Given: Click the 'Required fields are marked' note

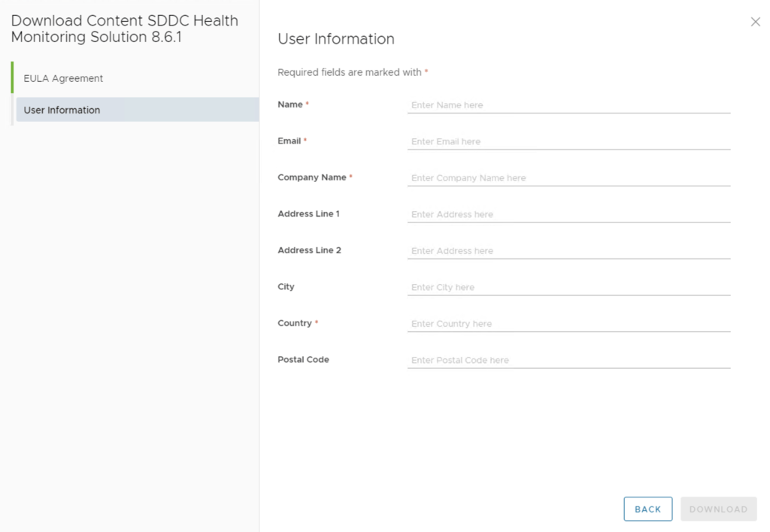Looking at the screenshot, I should [350, 72].
